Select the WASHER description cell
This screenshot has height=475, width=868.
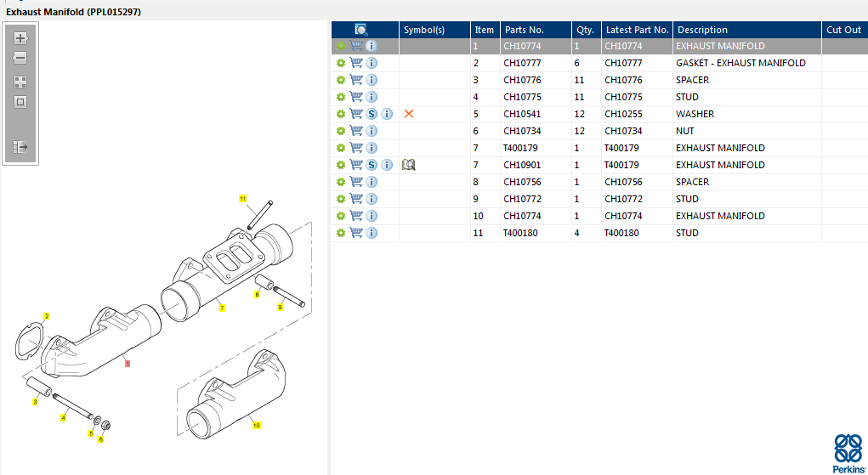click(x=747, y=114)
